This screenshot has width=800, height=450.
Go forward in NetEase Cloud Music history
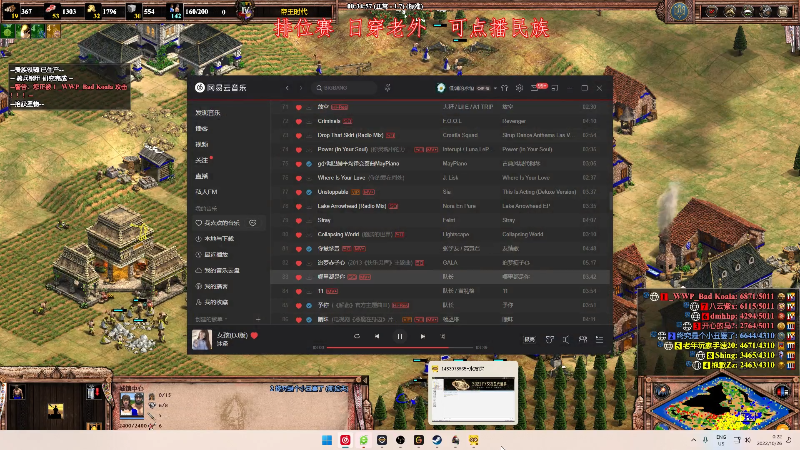(301, 88)
